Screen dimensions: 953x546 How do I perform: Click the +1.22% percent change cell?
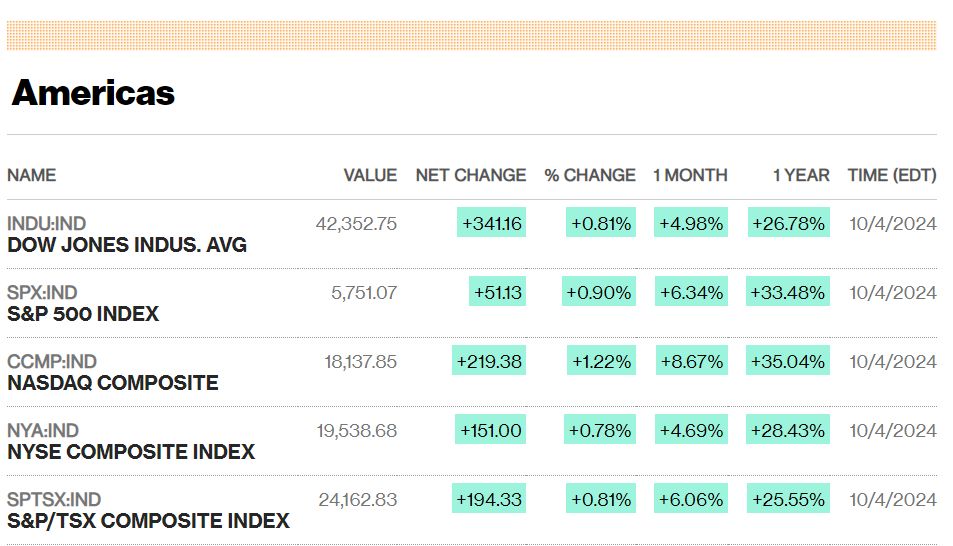[601, 361]
